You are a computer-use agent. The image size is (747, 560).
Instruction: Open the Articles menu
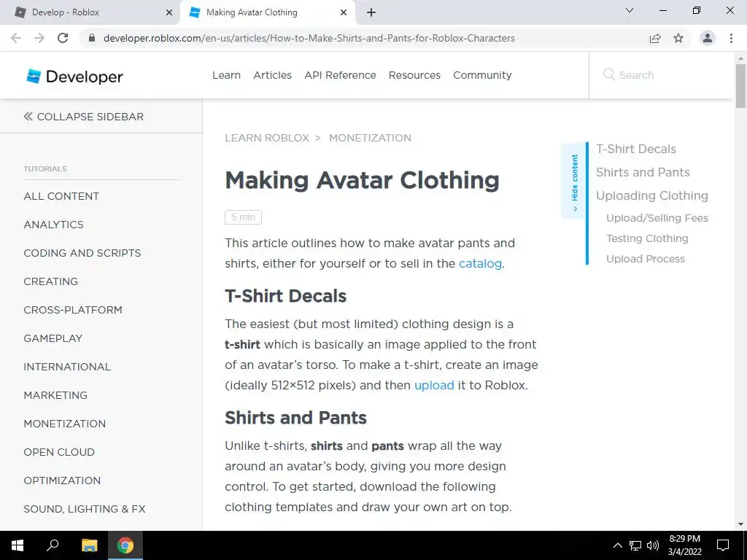pos(273,75)
